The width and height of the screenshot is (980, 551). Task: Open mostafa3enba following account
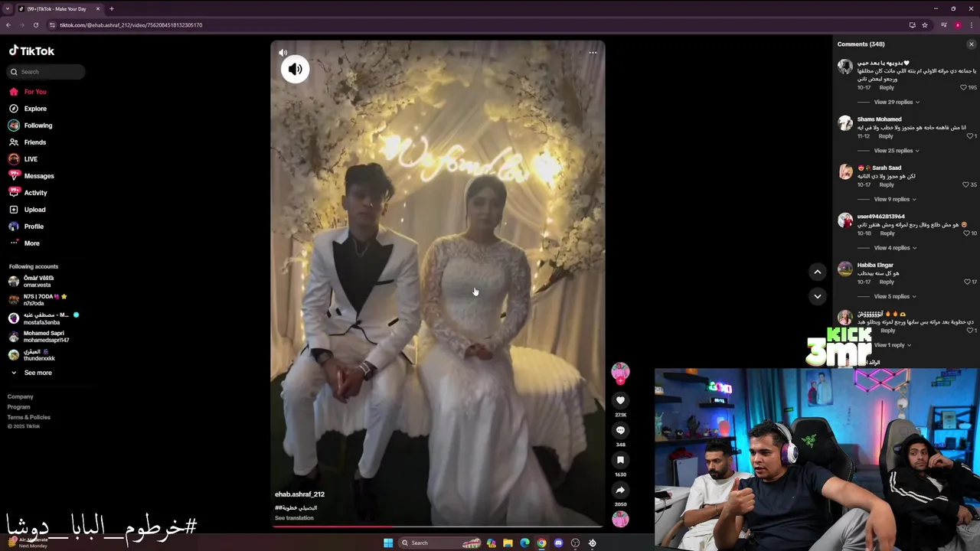(x=42, y=318)
